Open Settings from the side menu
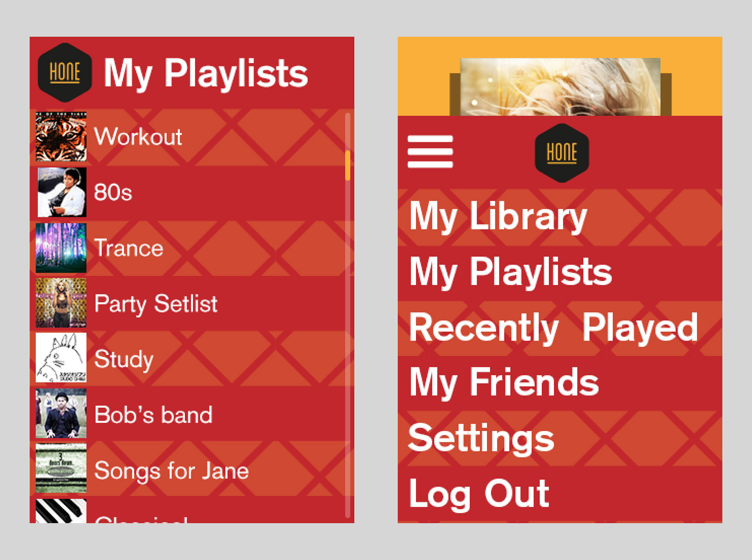This screenshot has height=560, width=752. coord(481,439)
